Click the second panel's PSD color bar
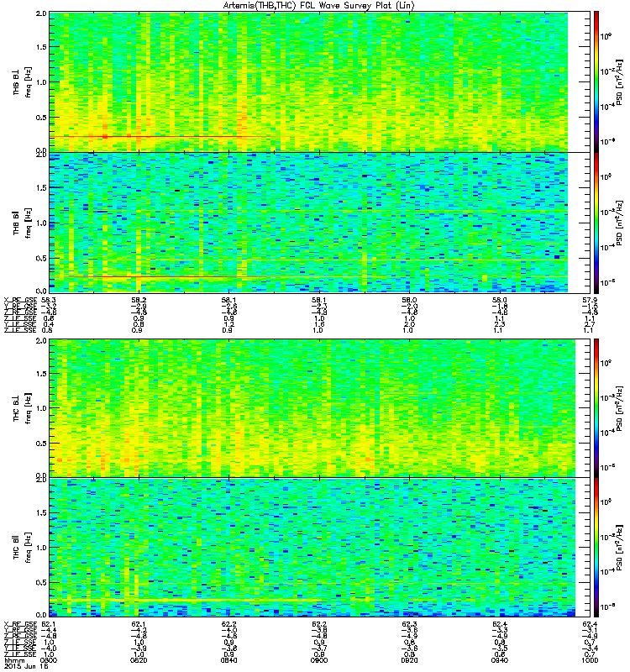 (596, 223)
